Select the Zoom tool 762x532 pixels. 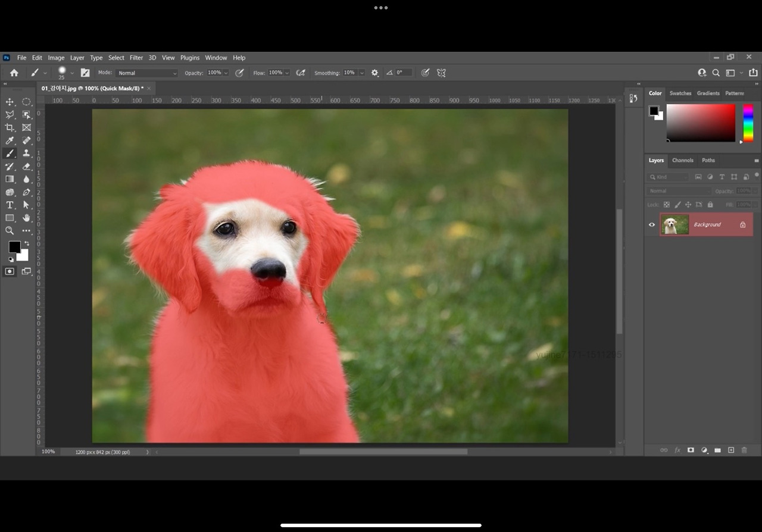(x=10, y=230)
